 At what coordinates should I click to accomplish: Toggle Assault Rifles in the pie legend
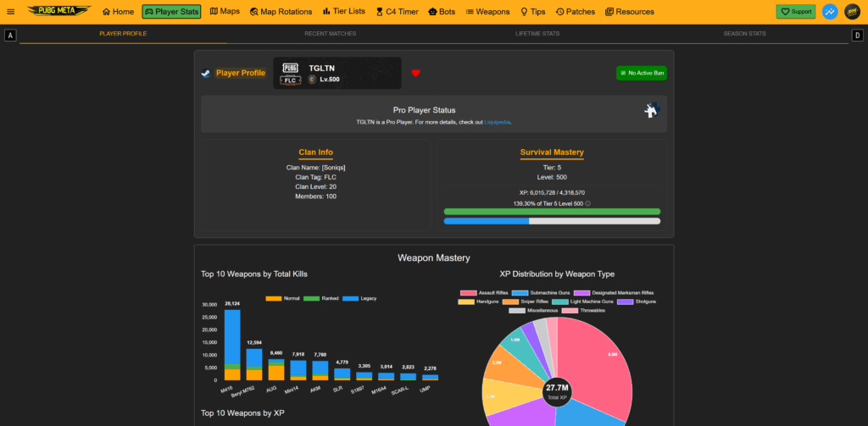[484, 293]
